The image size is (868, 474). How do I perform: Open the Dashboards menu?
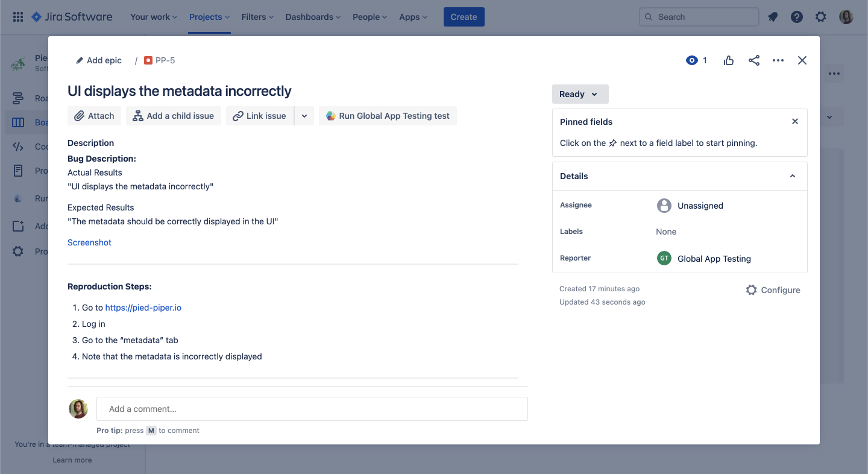tap(313, 17)
